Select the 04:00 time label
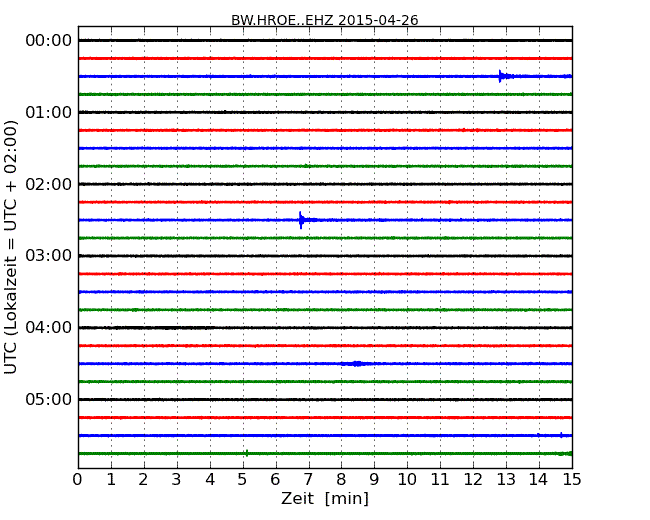This screenshot has height=520, width=650. tap(49, 328)
